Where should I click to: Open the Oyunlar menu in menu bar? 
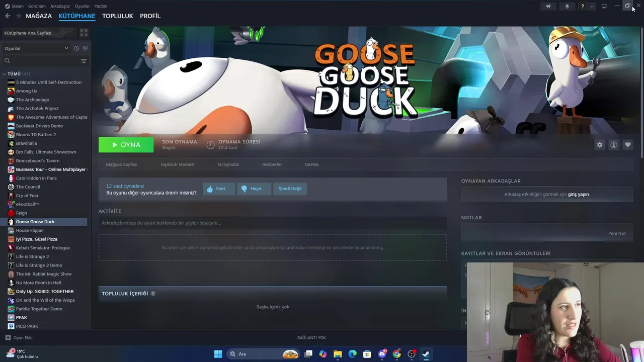[83, 6]
